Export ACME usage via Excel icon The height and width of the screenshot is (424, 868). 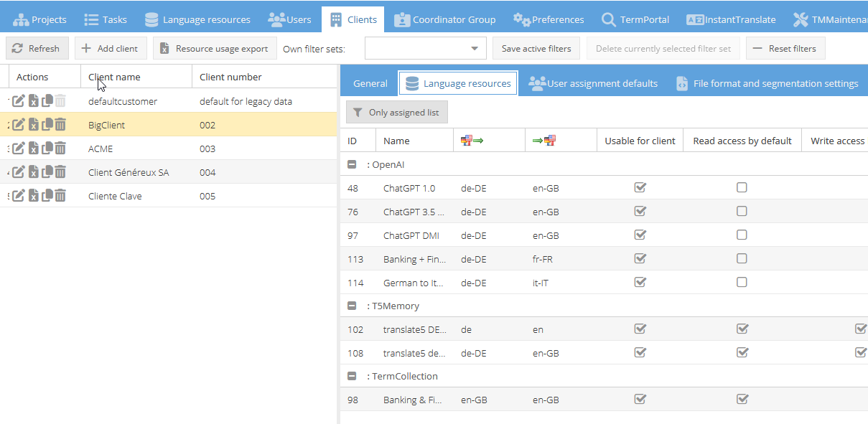[x=33, y=149]
